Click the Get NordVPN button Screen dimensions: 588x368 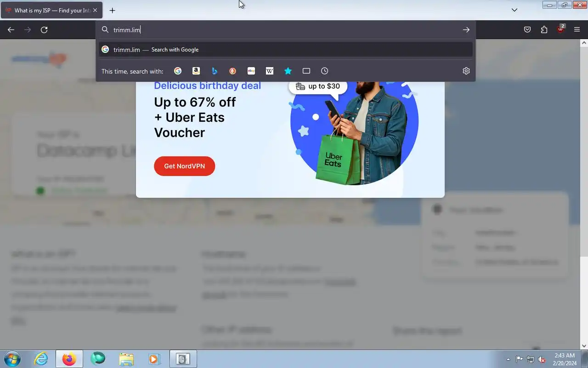[184, 166]
